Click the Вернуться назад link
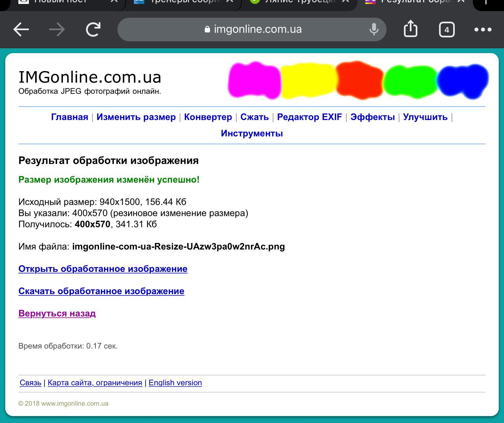504x423 pixels. click(57, 313)
